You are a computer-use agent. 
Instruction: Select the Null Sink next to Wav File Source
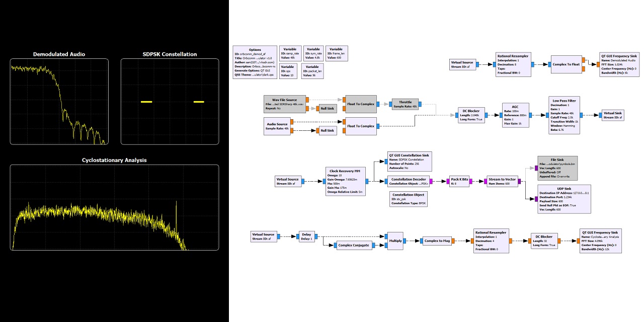click(327, 108)
